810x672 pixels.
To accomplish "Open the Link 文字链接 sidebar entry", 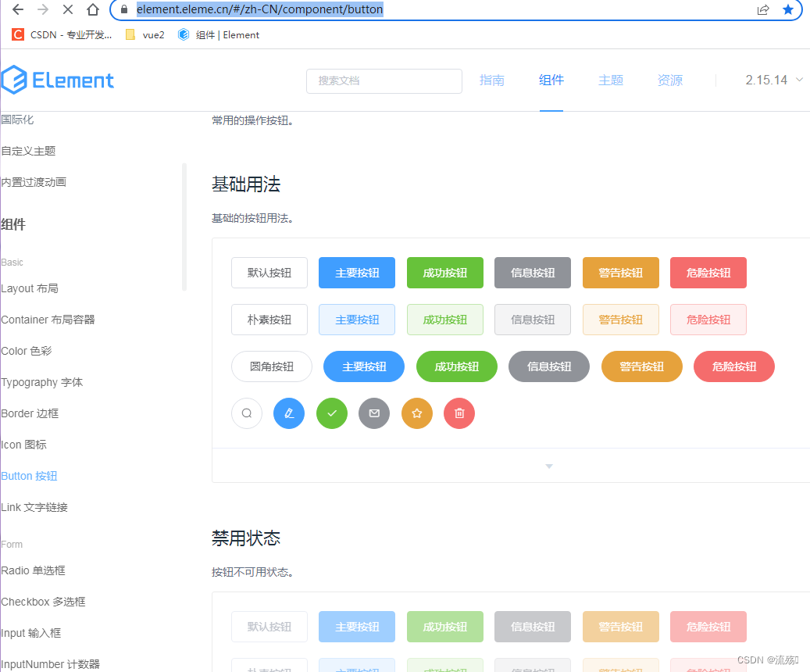I will [x=34, y=506].
